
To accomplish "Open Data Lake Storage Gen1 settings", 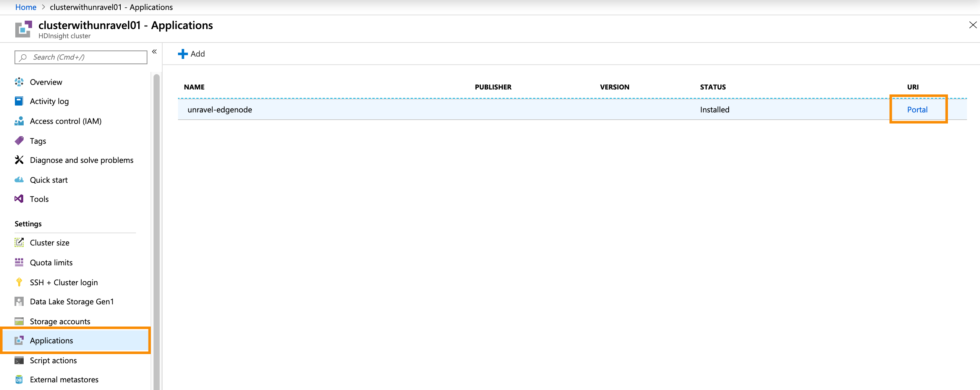I will pos(72,302).
